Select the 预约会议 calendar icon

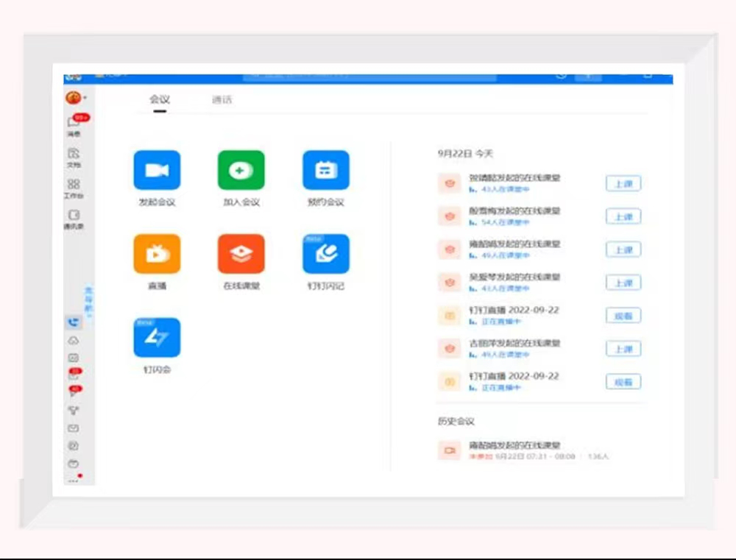(325, 171)
